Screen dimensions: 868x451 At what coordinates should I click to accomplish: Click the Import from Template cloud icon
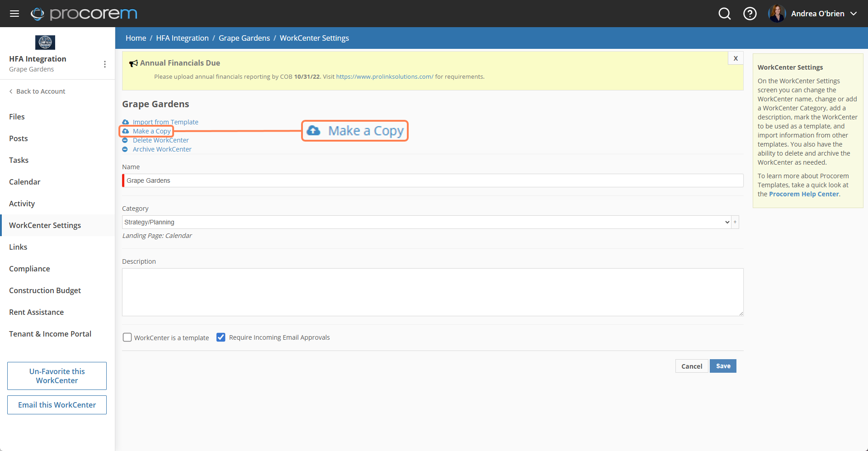125,122
